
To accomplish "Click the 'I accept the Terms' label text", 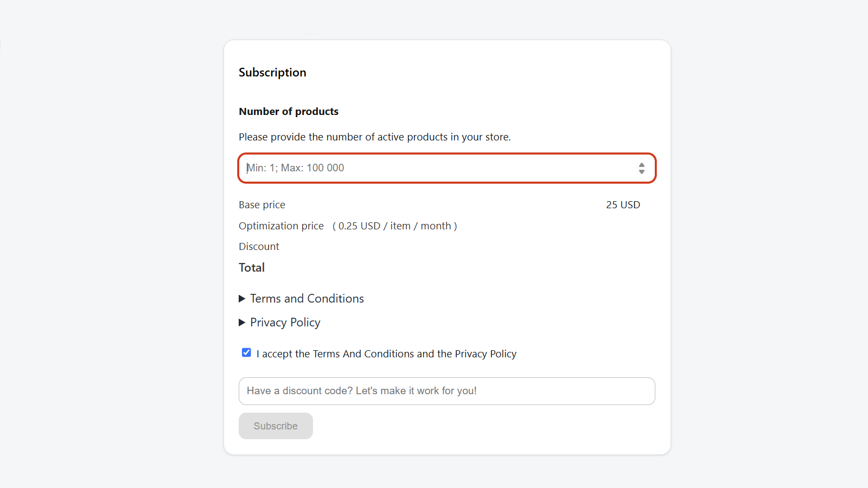I will click(x=386, y=354).
